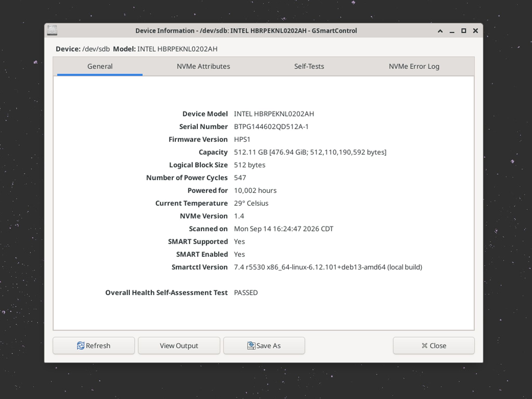Click the Overall Health Self-Assessment Test label

pos(167,293)
